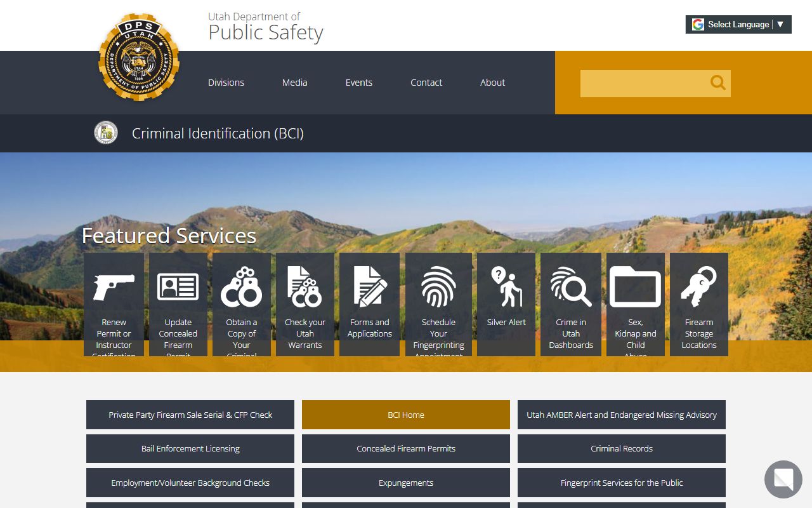Open Fingerprint Services for the Public
Viewport: 812px width, 508px height.
(622, 483)
